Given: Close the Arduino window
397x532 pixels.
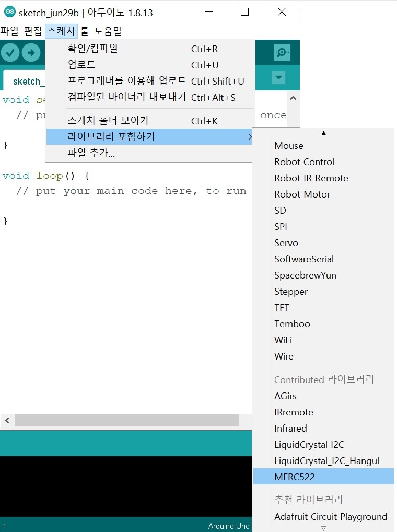Looking at the screenshot, I should point(282,12).
